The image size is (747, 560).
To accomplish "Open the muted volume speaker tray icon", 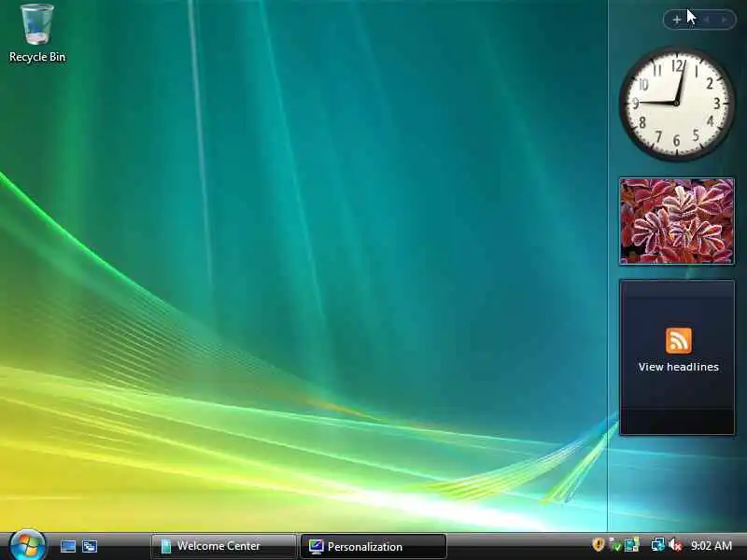I will coord(675,545).
